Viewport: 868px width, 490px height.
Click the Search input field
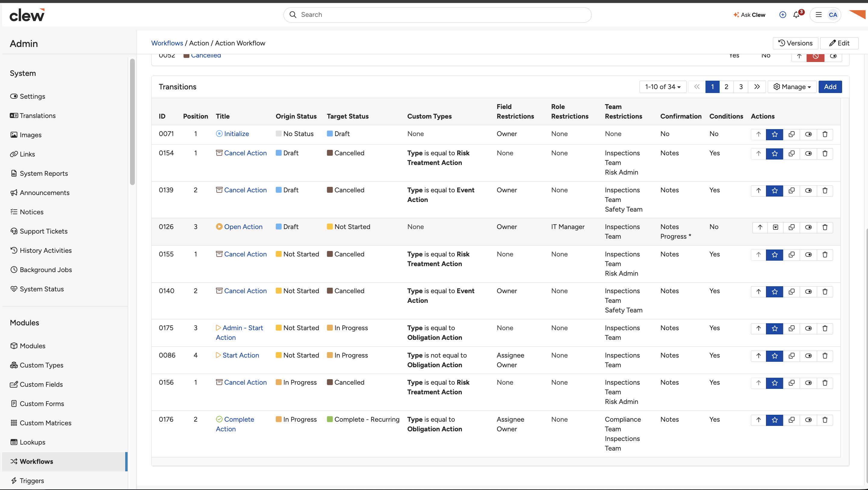point(437,15)
